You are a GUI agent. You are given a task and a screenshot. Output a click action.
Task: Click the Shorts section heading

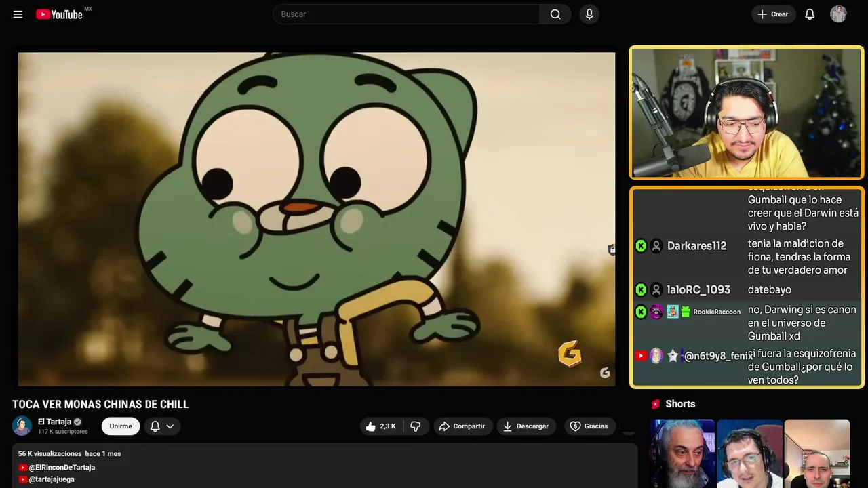680,404
